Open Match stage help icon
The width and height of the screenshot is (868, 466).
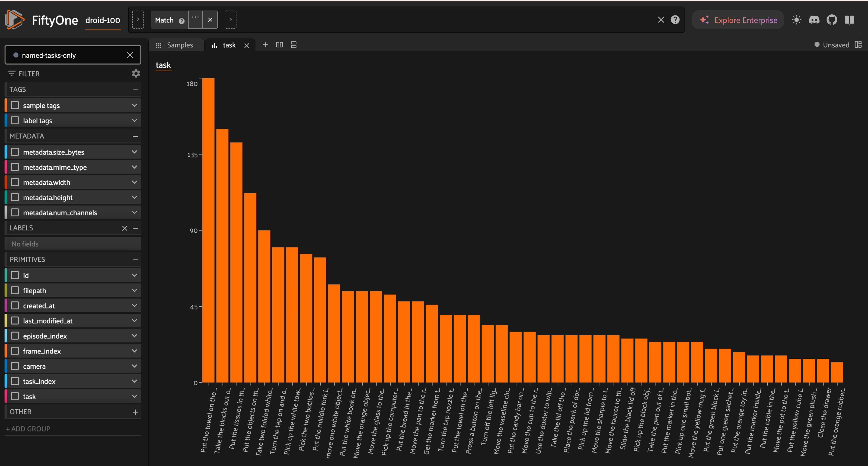[182, 21]
